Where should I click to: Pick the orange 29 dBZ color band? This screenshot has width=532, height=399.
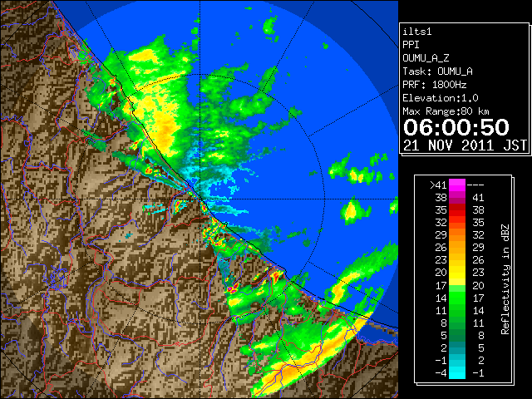(457, 235)
